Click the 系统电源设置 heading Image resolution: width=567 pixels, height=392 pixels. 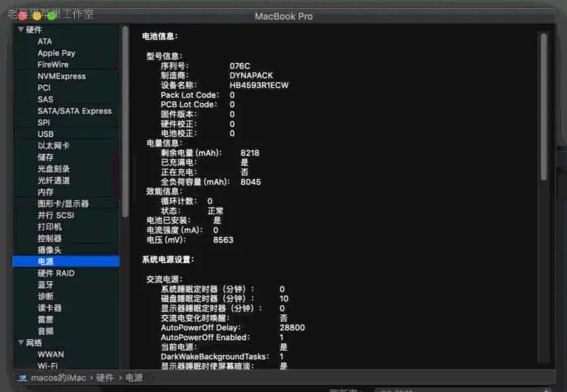point(168,260)
